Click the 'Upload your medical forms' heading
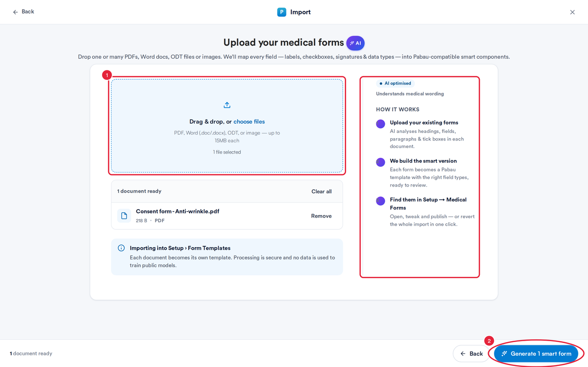Viewport: 588px width, 367px height. (284, 43)
